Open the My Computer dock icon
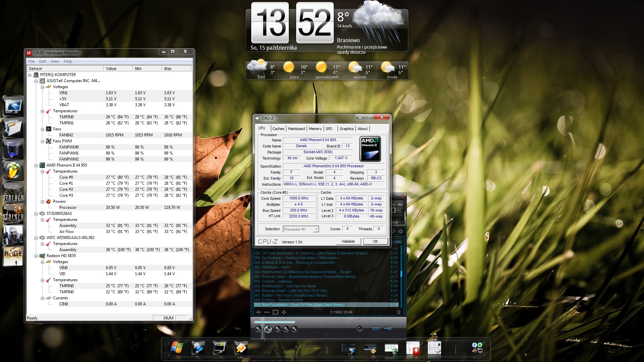The image size is (644, 362). tap(13, 106)
